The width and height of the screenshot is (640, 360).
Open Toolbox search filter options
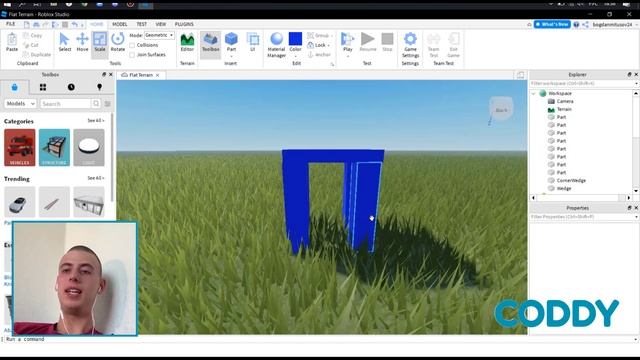click(107, 104)
